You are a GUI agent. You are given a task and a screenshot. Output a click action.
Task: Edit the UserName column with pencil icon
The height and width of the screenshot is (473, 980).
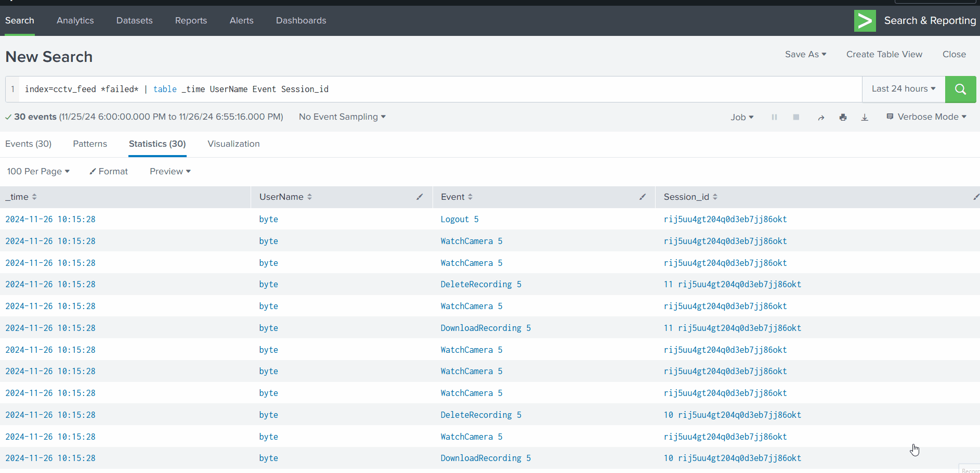tap(420, 197)
